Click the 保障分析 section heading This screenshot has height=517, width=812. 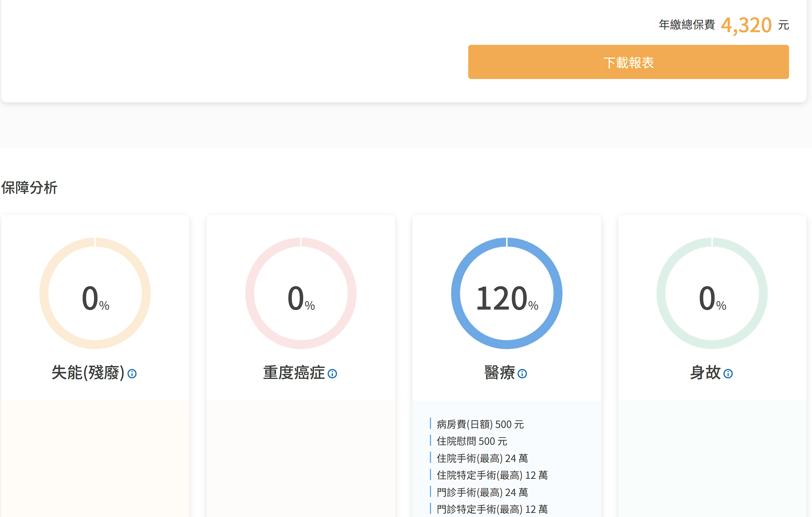tap(29, 188)
